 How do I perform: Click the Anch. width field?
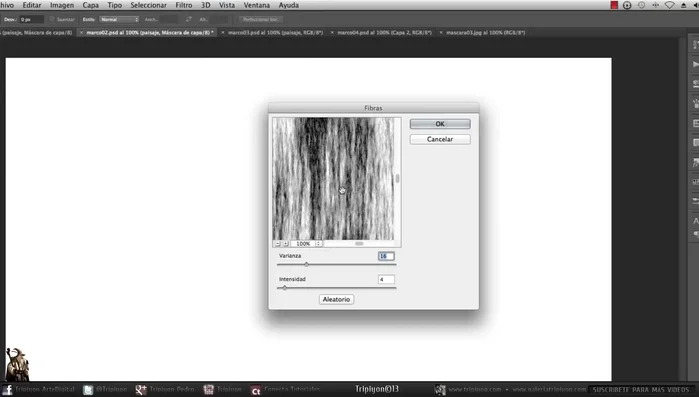tap(169, 20)
